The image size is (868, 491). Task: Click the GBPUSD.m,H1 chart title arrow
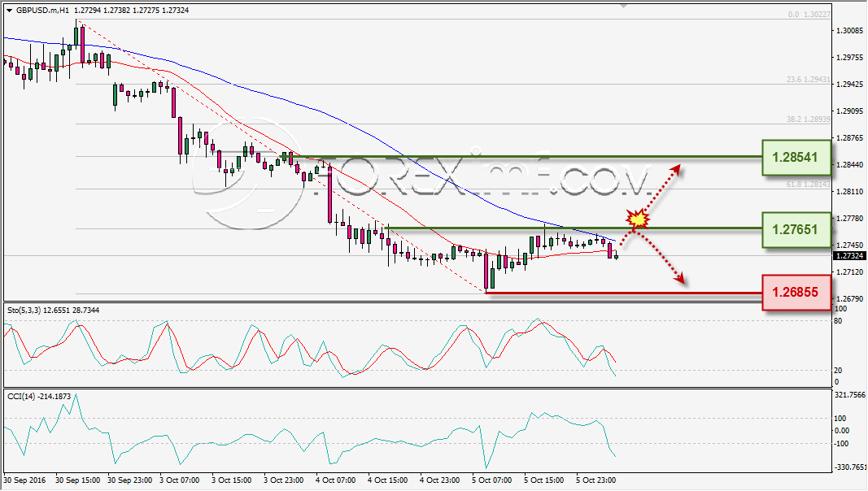[x=10, y=11]
